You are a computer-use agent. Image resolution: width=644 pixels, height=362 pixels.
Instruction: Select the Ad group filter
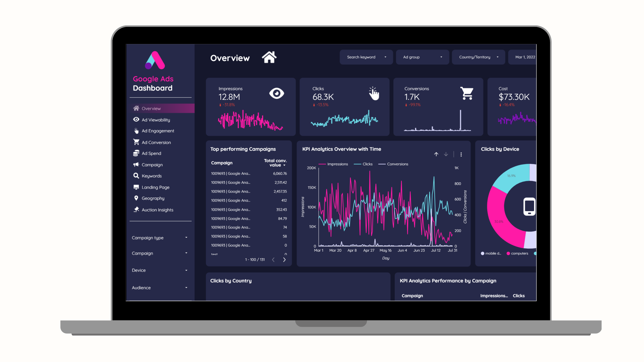coord(421,57)
